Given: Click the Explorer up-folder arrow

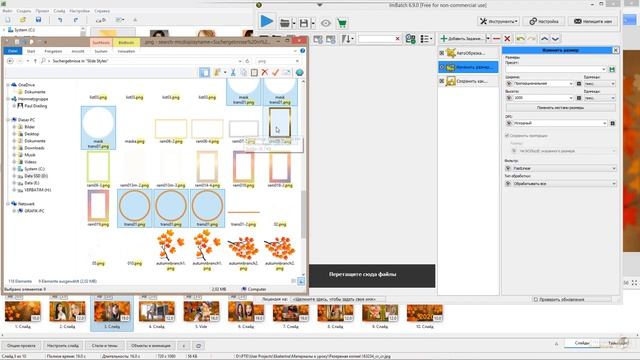Looking at the screenshot, I should coord(35,61).
